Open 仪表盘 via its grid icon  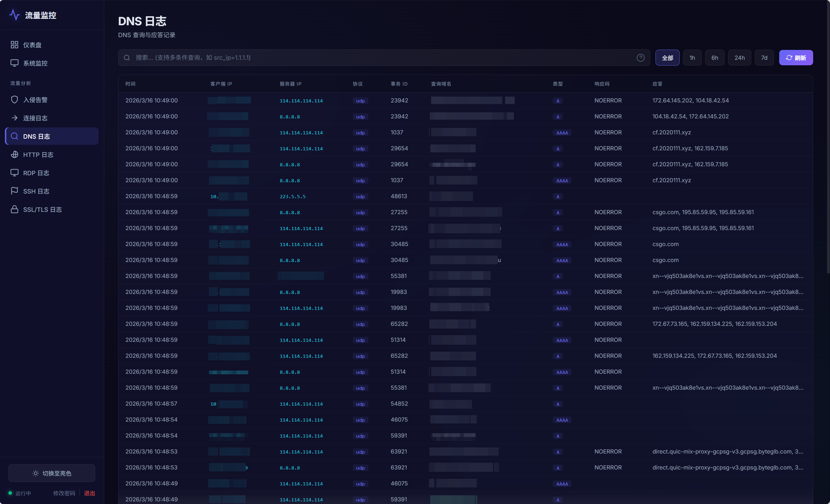(15, 45)
